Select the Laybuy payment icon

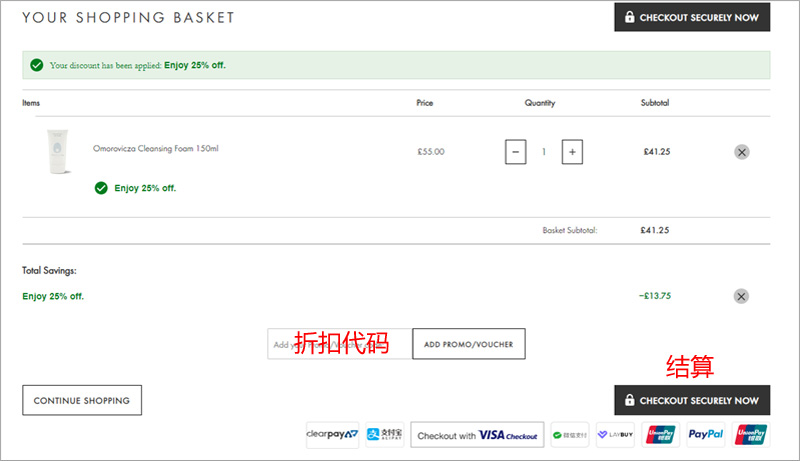[615, 434]
